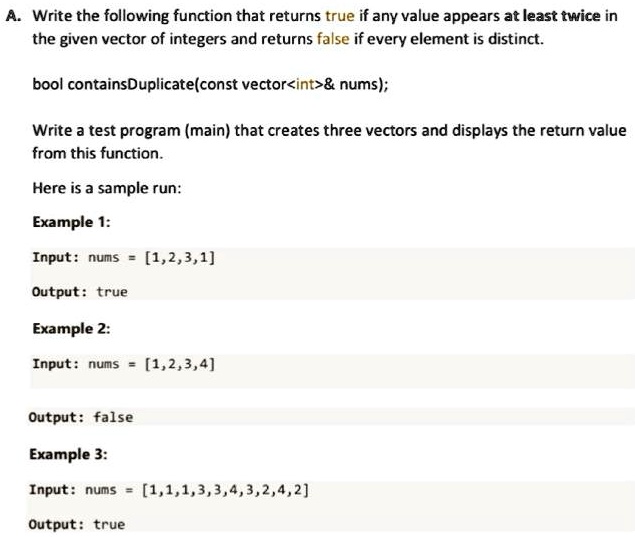Click the "from this function." line
This screenshot has width=635, height=537.
point(98,153)
